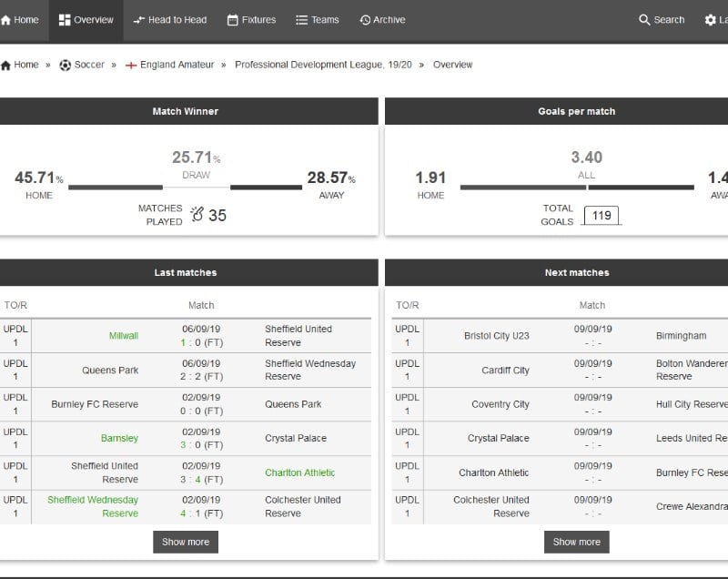Click the whistle icon near matches played
Viewport: 728px width, 579px height.
click(x=197, y=214)
